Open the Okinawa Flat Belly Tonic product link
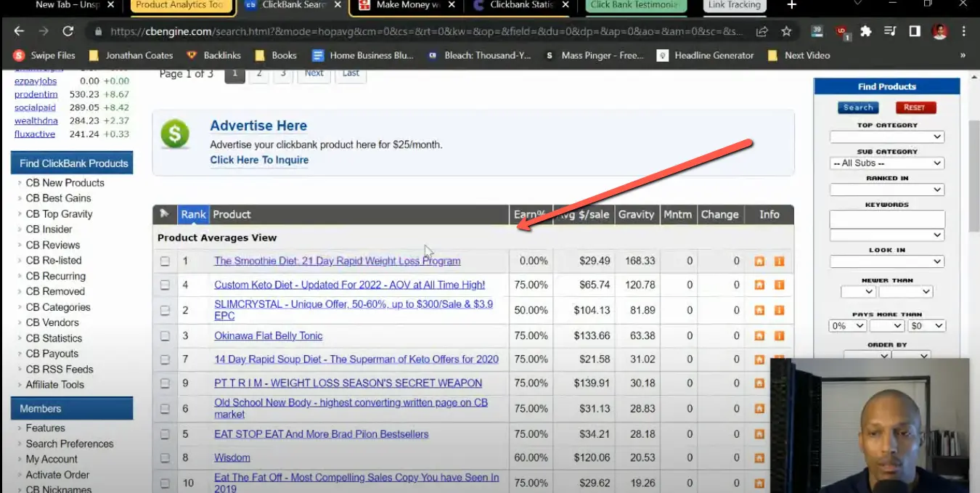980x493 pixels. click(x=268, y=335)
